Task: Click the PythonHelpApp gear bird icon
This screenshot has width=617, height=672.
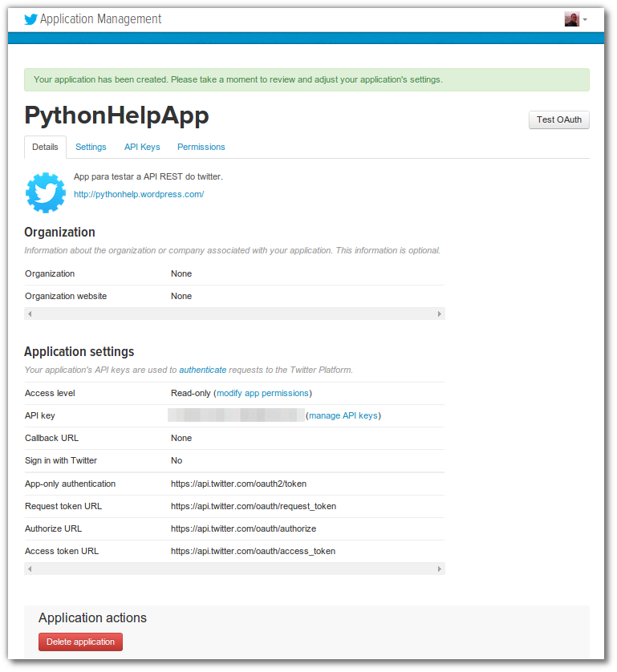Action: 46,192
